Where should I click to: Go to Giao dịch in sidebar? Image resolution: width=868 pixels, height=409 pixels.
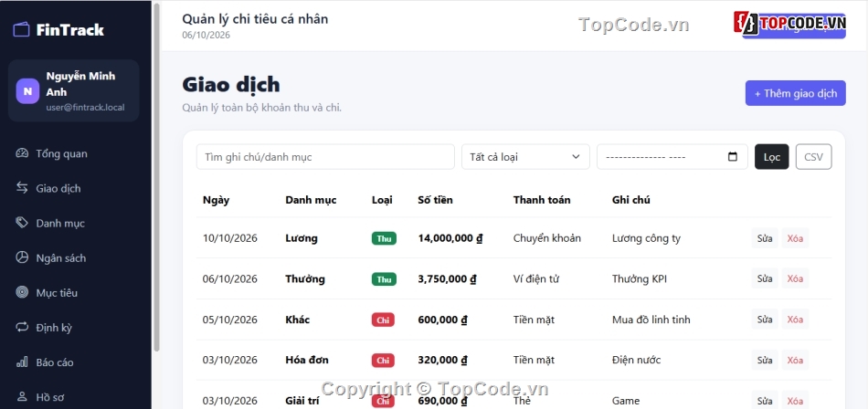tap(76, 188)
